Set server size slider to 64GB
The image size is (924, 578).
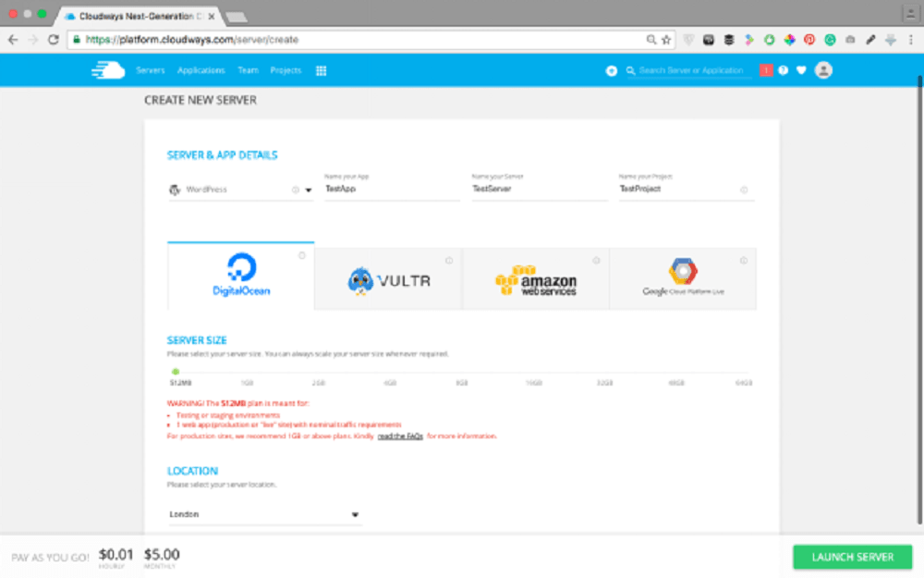(744, 383)
